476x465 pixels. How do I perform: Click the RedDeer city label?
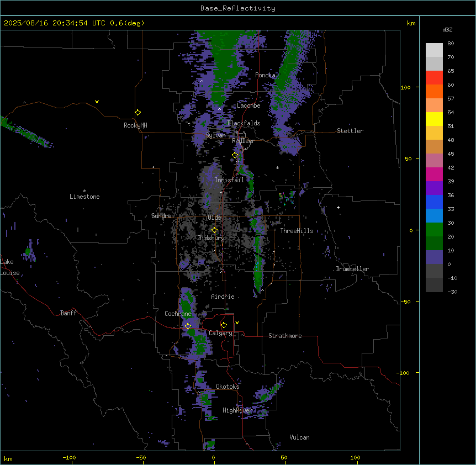click(x=243, y=141)
